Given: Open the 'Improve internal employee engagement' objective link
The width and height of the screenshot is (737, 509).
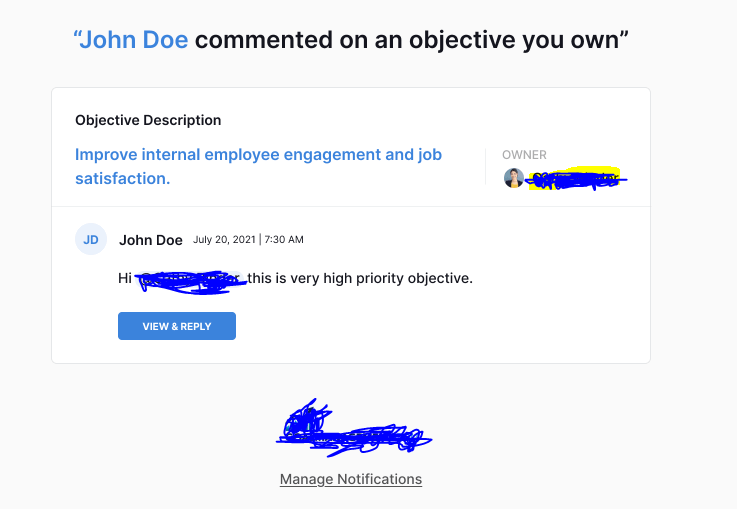Looking at the screenshot, I should tap(259, 166).
